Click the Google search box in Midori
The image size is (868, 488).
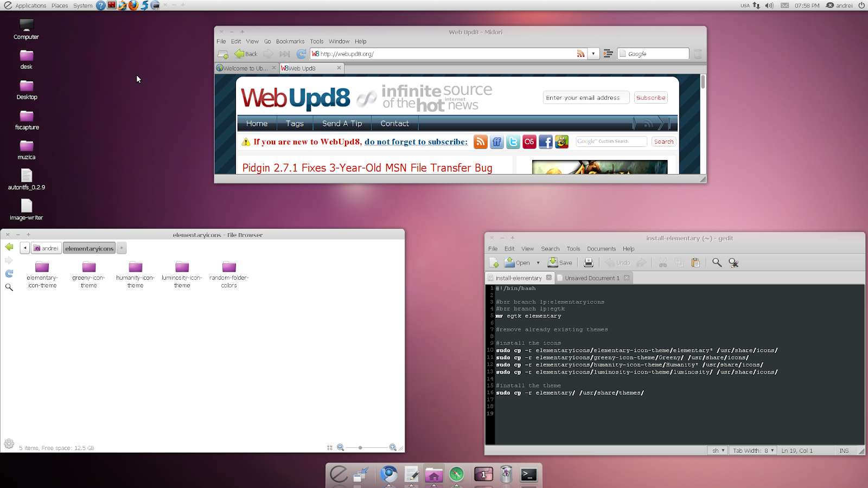(653, 54)
